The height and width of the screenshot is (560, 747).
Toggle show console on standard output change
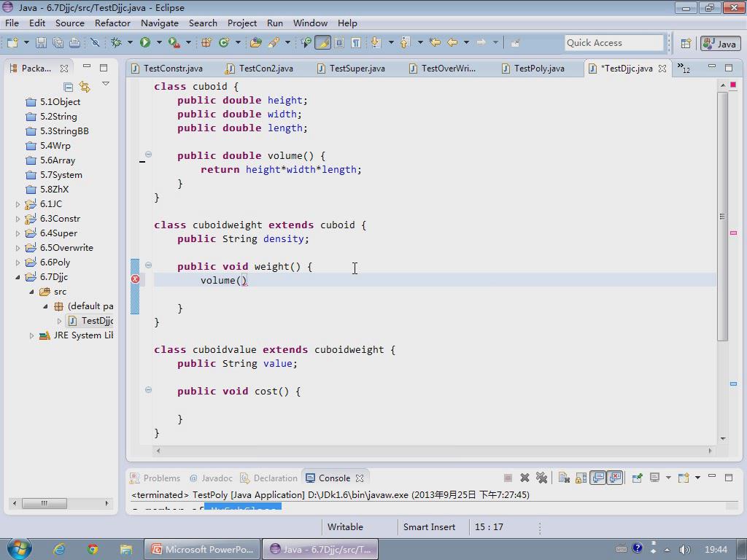598,478
